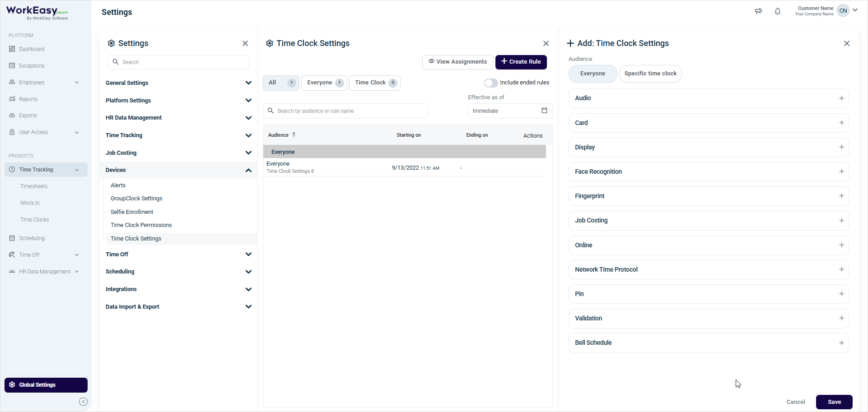Click the Settings search field
868x412 pixels.
pos(178,62)
